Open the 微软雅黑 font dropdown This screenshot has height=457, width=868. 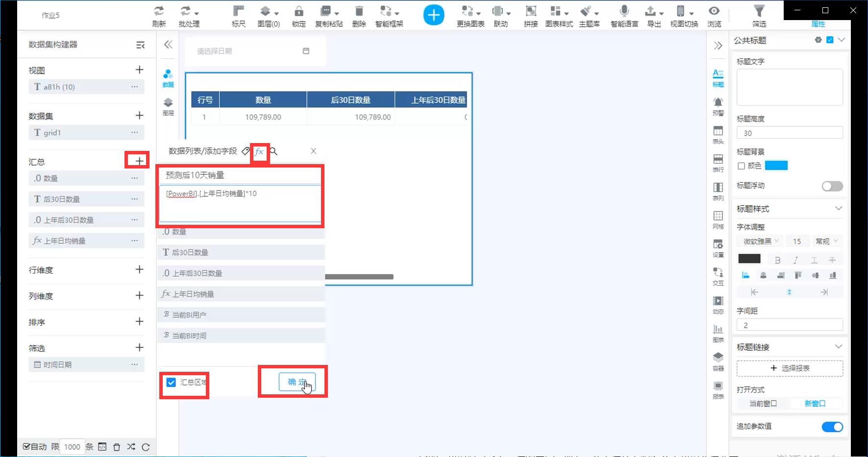pyautogui.click(x=760, y=241)
